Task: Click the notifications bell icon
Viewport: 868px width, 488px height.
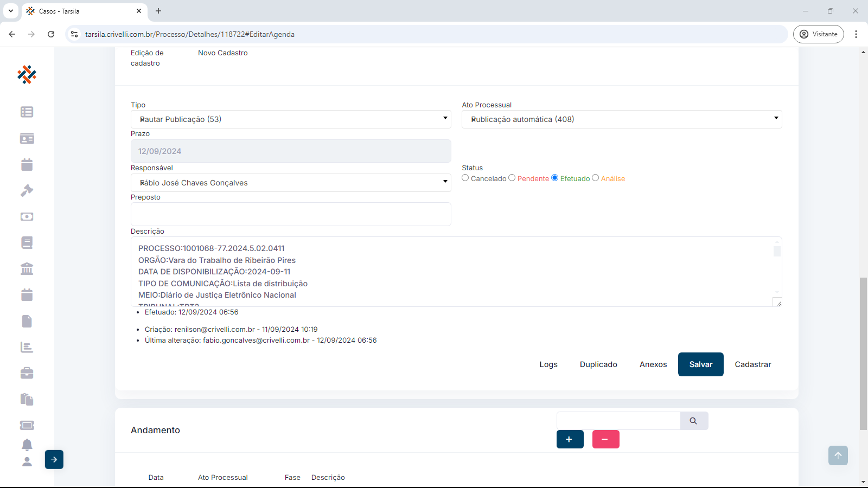Action: click(x=27, y=445)
